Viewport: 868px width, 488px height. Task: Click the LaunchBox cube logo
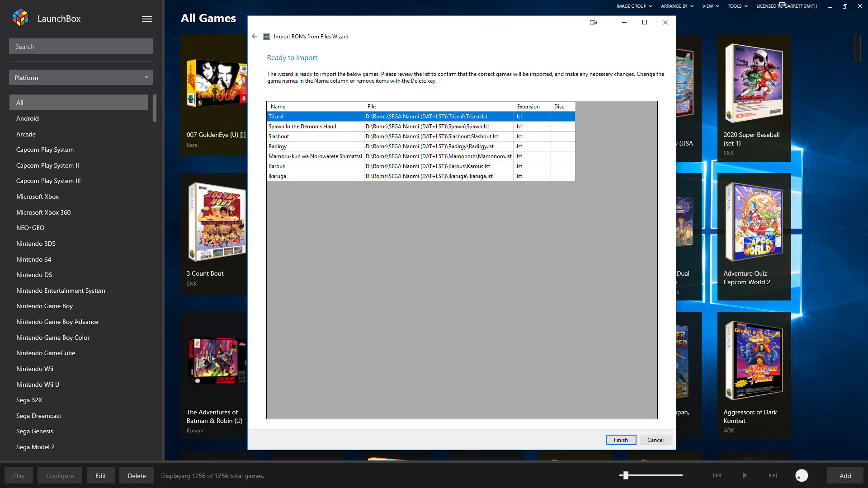point(20,18)
